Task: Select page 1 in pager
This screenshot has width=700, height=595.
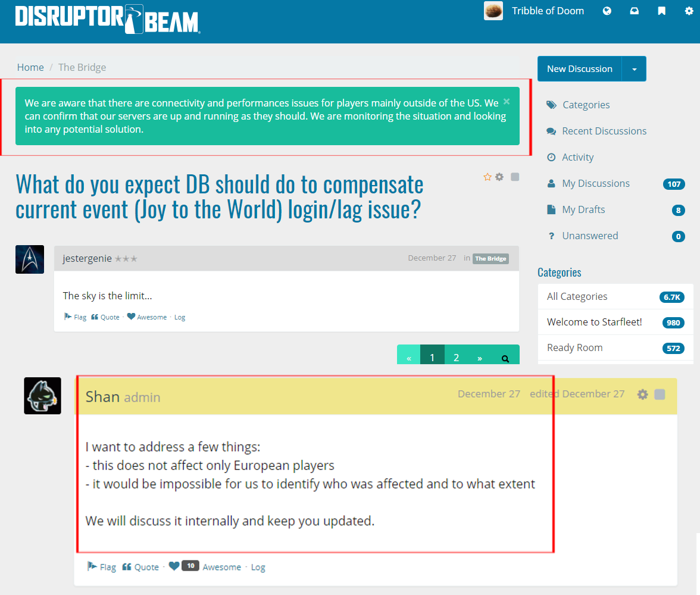Action: pyautogui.click(x=432, y=358)
